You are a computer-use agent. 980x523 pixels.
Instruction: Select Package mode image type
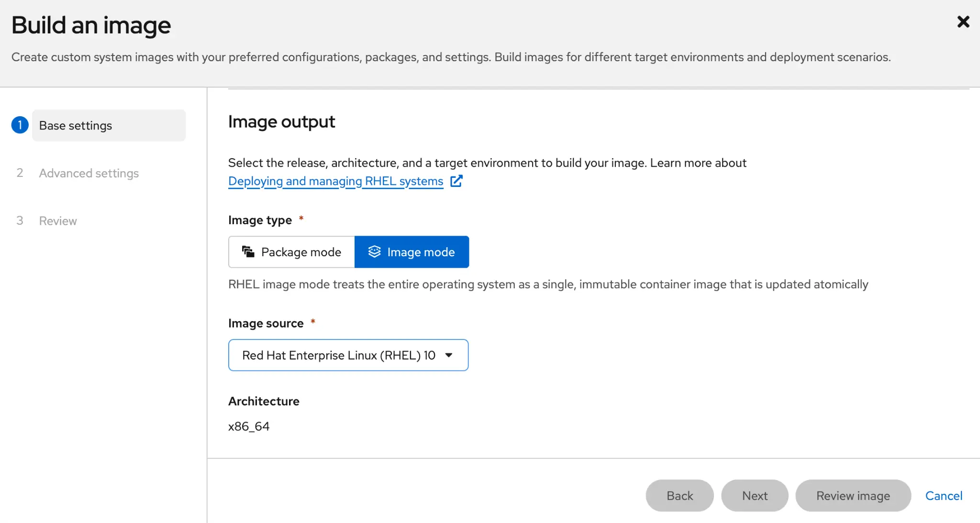tap(291, 252)
